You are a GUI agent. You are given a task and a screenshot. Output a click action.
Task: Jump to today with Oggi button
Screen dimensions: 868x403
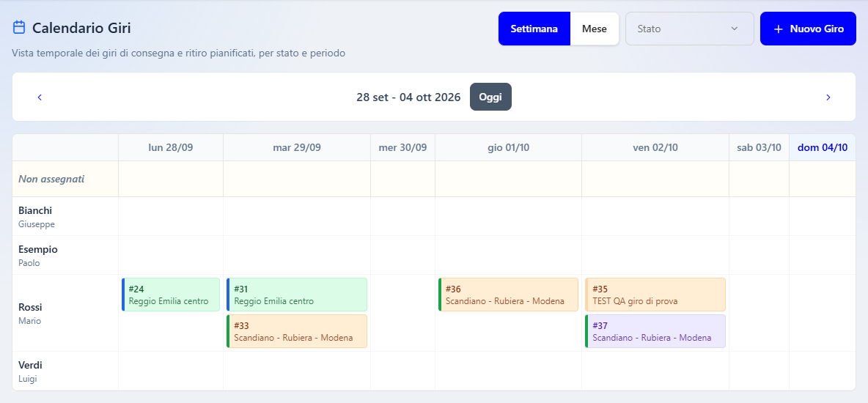(490, 97)
